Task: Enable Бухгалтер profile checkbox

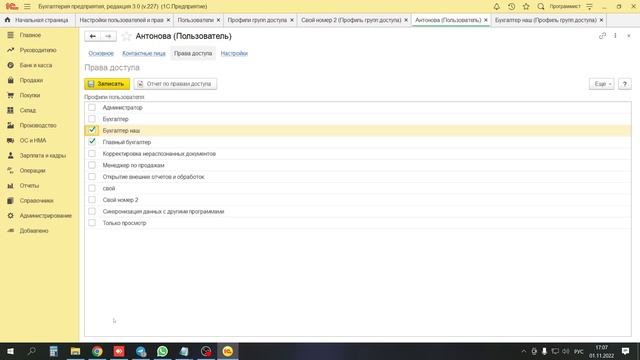Action: click(92, 119)
